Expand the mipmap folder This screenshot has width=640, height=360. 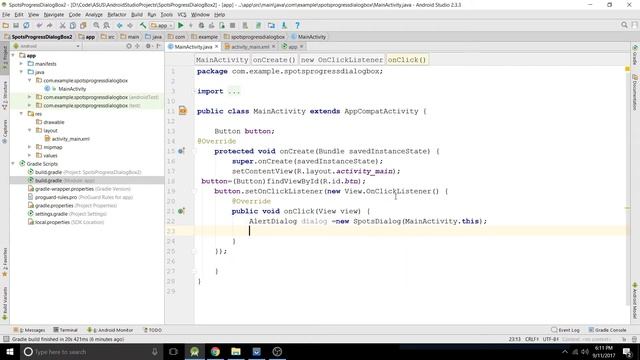pos(29,147)
